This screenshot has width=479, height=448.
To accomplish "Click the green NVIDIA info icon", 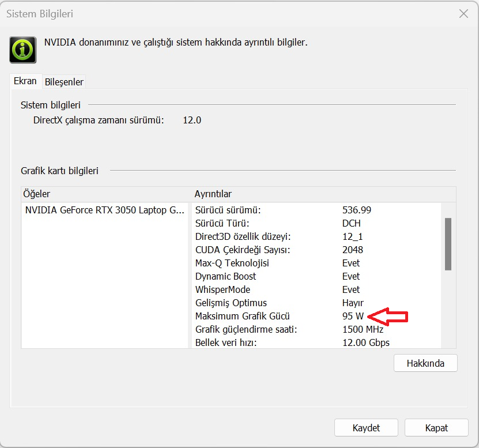I will click(23, 50).
